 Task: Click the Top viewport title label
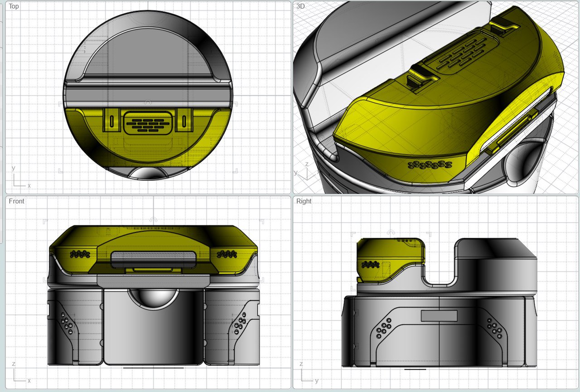tap(14, 6)
